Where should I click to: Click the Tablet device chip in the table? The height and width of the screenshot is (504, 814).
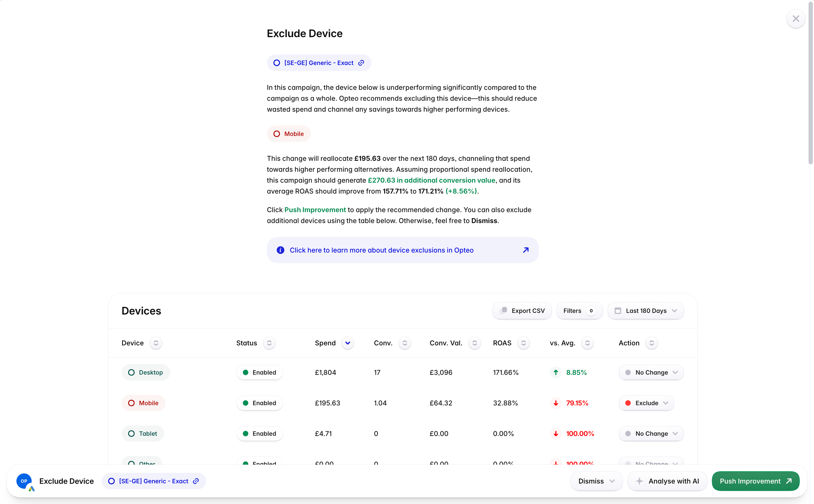tap(143, 433)
